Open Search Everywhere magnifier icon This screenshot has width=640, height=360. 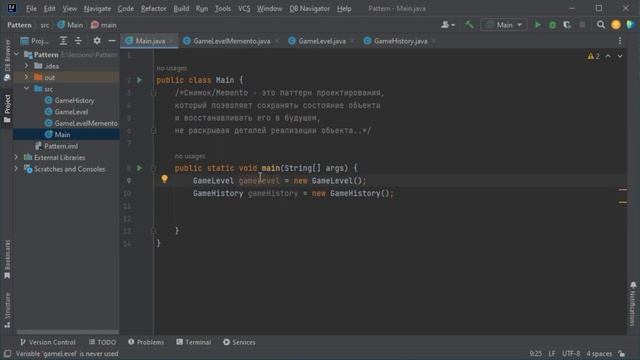point(600,25)
